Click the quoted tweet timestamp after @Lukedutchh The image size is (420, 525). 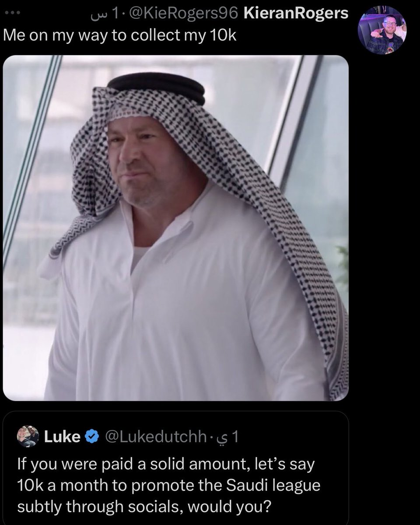226,437
